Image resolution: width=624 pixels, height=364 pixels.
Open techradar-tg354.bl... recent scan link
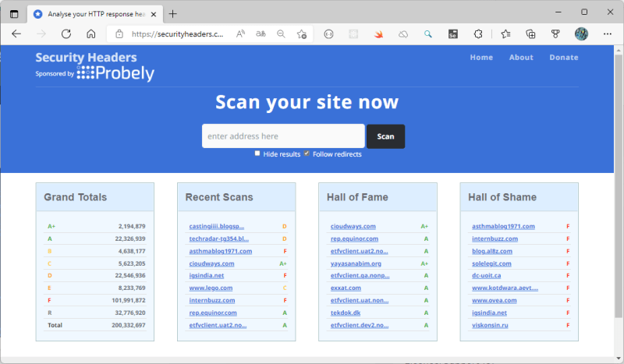pos(219,239)
